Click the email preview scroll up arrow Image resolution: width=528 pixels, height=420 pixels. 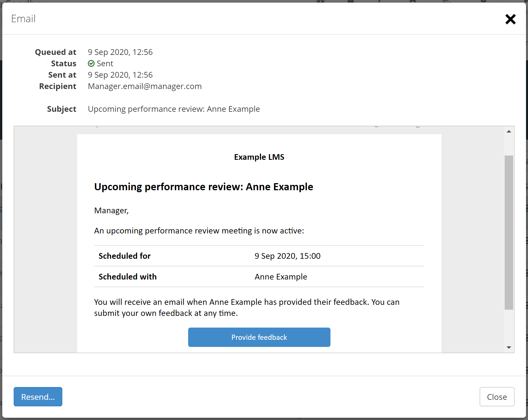[509, 131]
